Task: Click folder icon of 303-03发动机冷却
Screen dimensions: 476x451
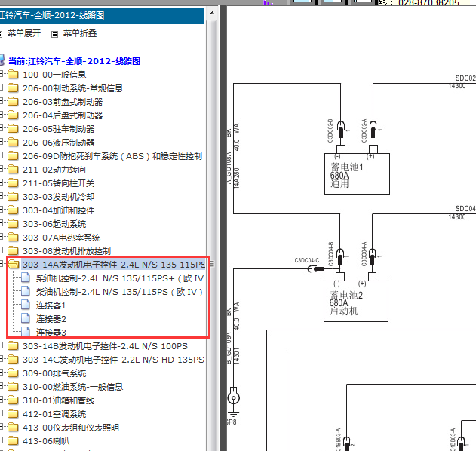Action: click(13, 197)
